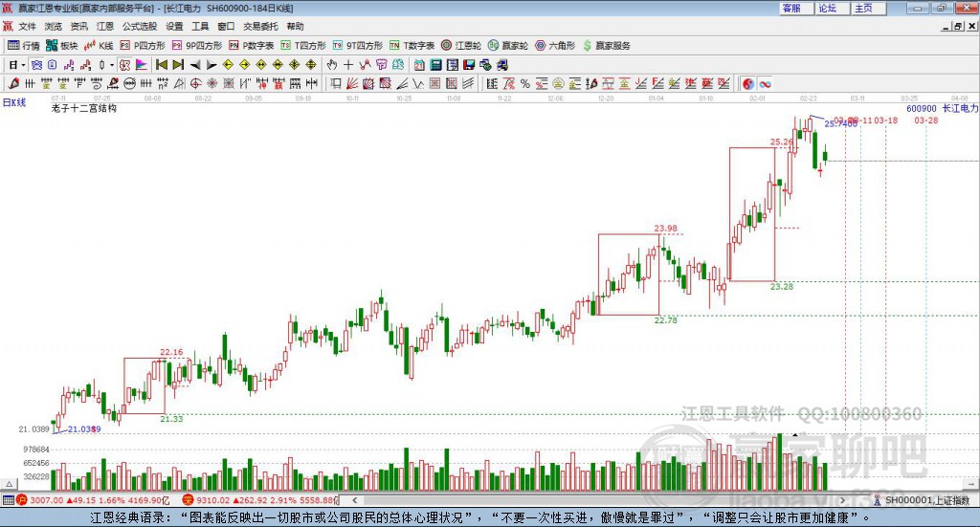Open the 9P四方形 tool
The image size is (980, 527).
pyautogui.click(x=197, y=46)
